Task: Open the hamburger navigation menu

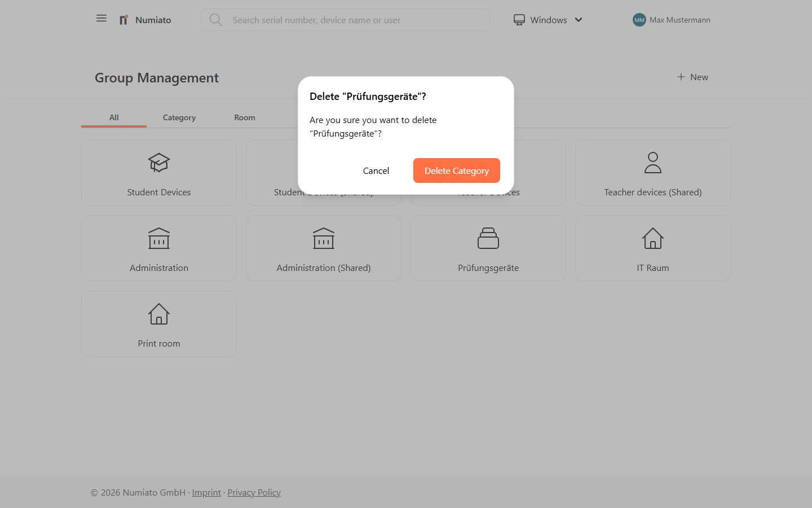Action: click(x=101, y=19)
